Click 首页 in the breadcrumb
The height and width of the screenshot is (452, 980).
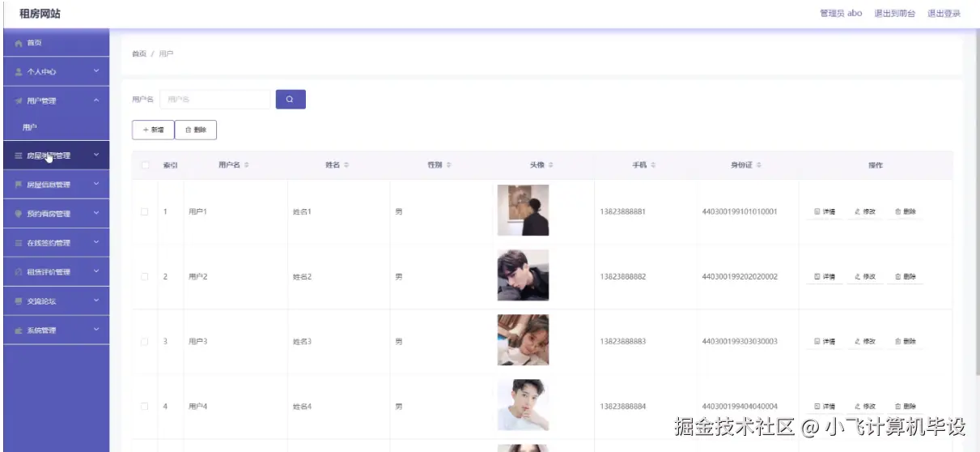tap(139, 54)
